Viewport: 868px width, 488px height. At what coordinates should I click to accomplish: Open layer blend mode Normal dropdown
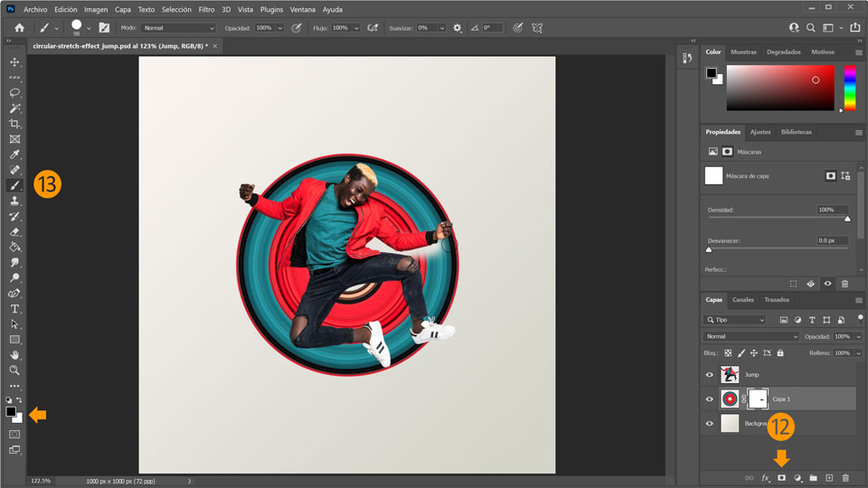point(751,336)
